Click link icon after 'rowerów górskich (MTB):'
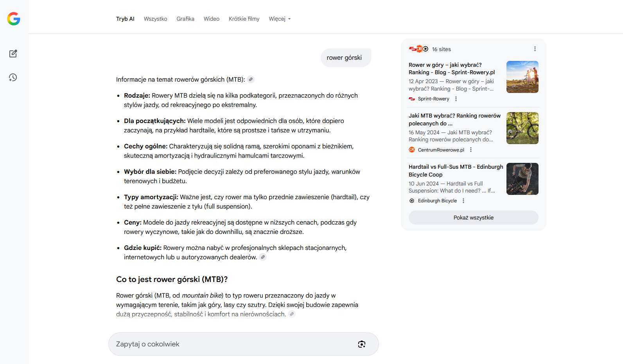This screenshot has width=623, height=364. (251, 79)
